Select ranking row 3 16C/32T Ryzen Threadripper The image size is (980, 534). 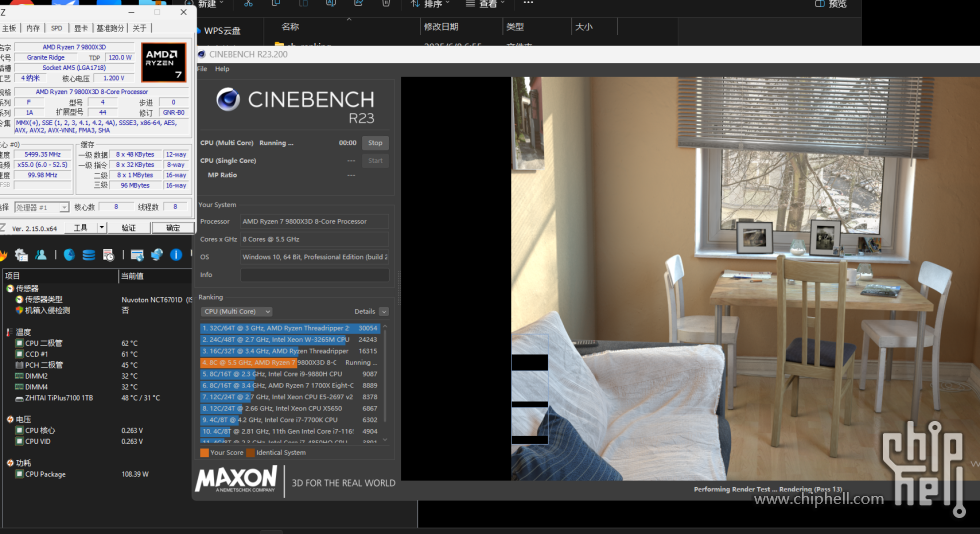tap(290, 351)
